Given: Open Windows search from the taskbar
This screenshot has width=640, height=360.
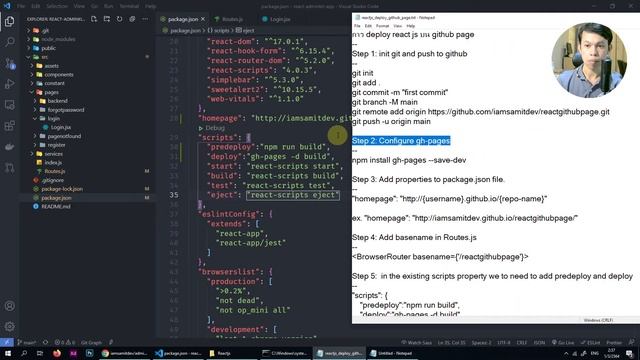Looking at the screenshot, I should [24, 353].
